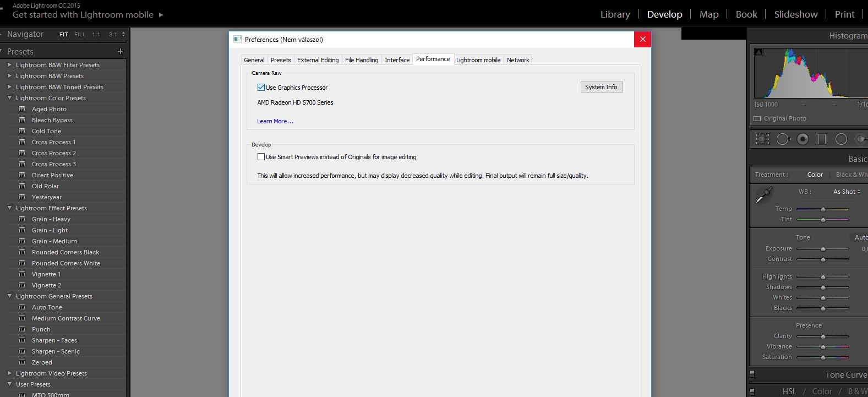The height and width of the screenshot is (397, 868).
Task: Expand Lightroom B&W Toned Presets folder
Action: tap(9, 86)
